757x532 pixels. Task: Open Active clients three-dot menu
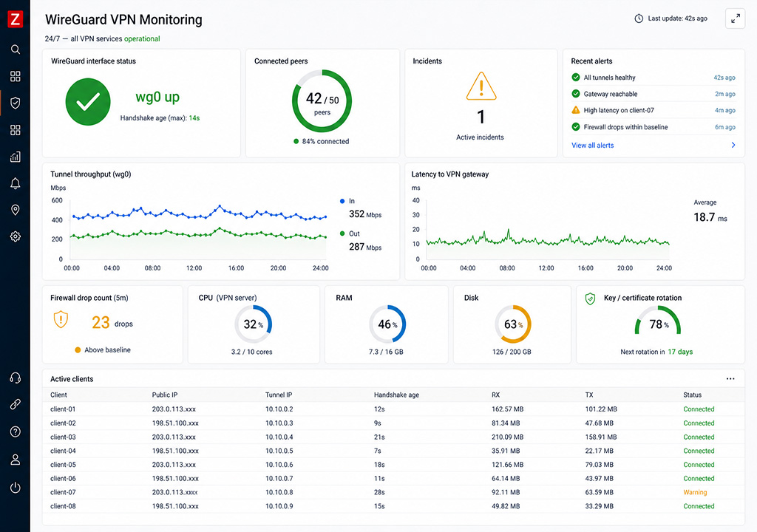(730, 379)
